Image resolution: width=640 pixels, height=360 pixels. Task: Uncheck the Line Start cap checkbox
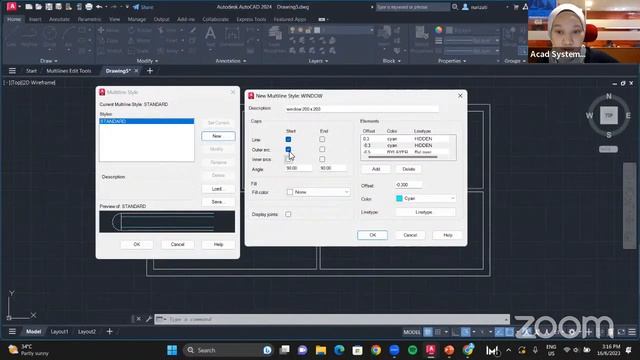[x=288, y=140]
